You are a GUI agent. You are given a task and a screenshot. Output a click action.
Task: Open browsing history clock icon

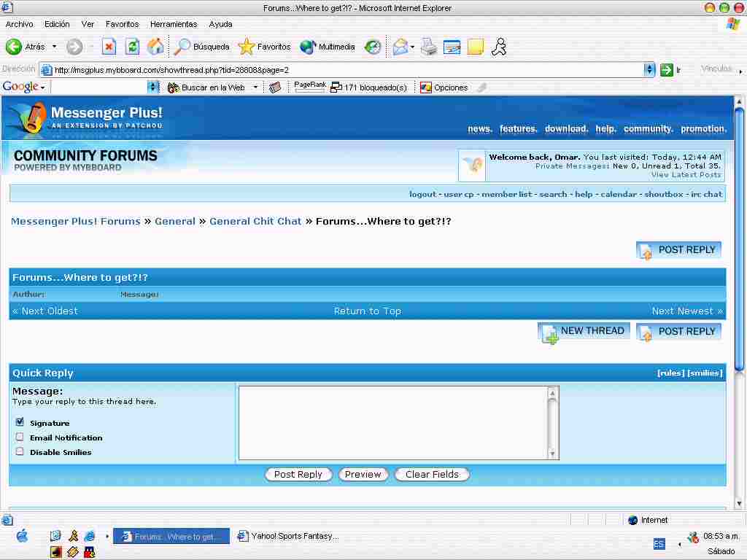pos(373,47)
